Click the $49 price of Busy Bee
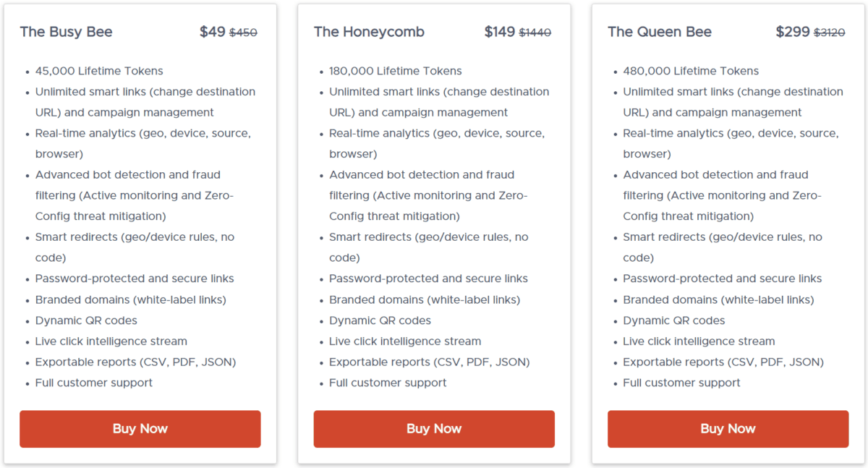This screenshot has height=468, width=868. (x=213, y=32)
